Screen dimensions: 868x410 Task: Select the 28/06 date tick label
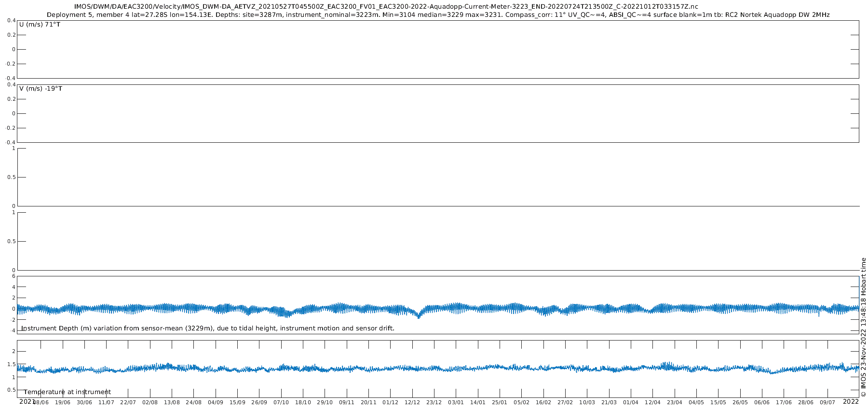pos(806,402)
